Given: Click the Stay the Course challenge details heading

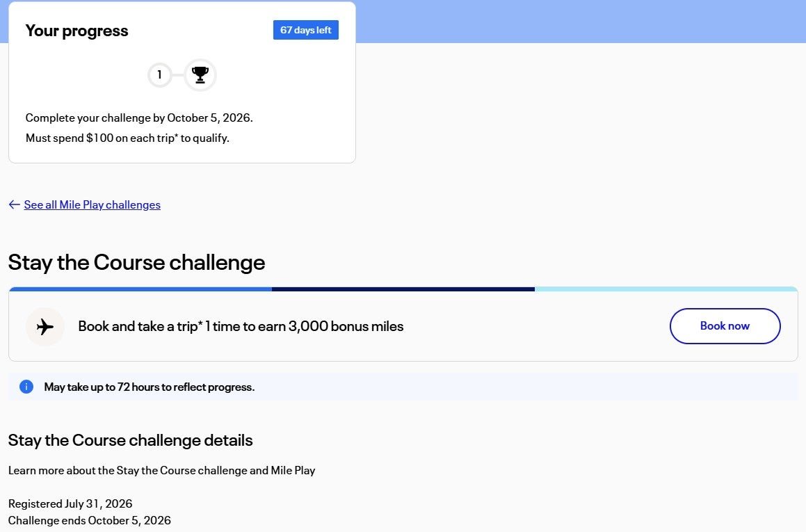Looking at the screenshot, I should click(x=131, y=440).
